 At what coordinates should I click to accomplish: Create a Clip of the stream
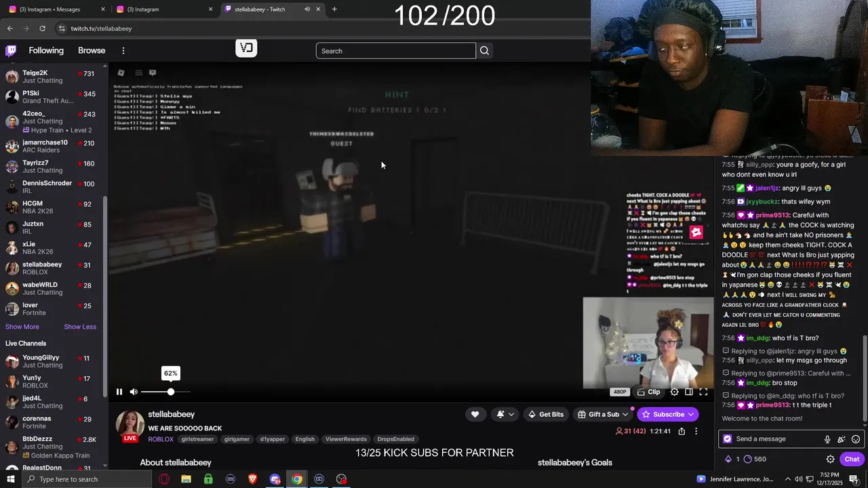[649, 392]
